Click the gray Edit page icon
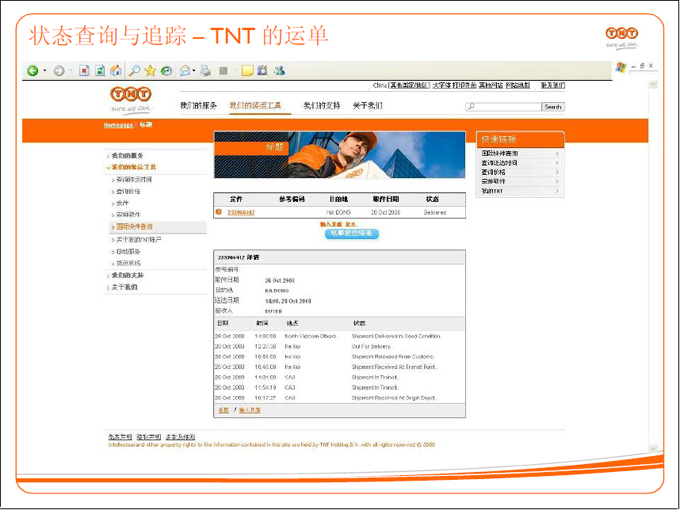The width and height of the screenshot is (680, 510). [223, 71]
